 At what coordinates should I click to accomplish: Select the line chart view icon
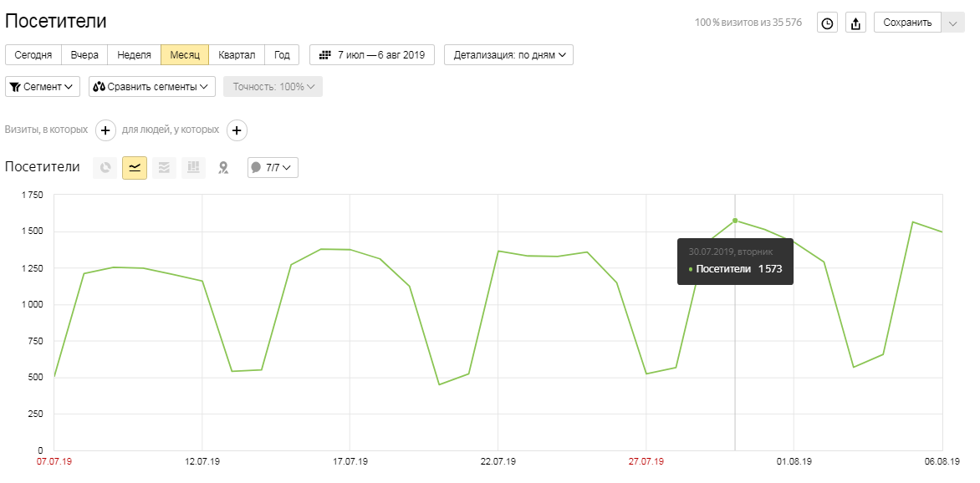coord(135,167)
